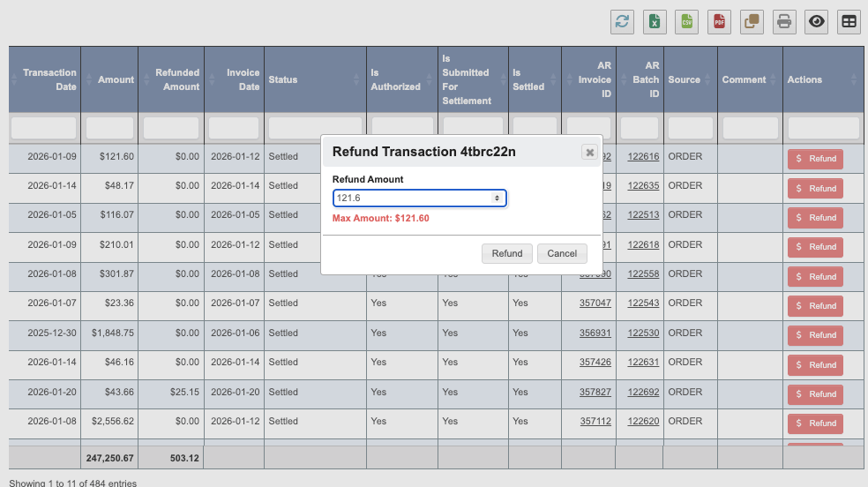Click Invoice Date filter box
This screenshot has width=868, height=487.
pos(234,128)
